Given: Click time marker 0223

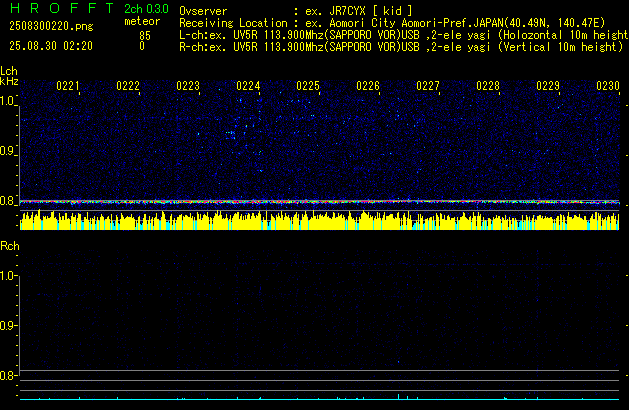Looking at the screenshot, I should click(188, 86).
